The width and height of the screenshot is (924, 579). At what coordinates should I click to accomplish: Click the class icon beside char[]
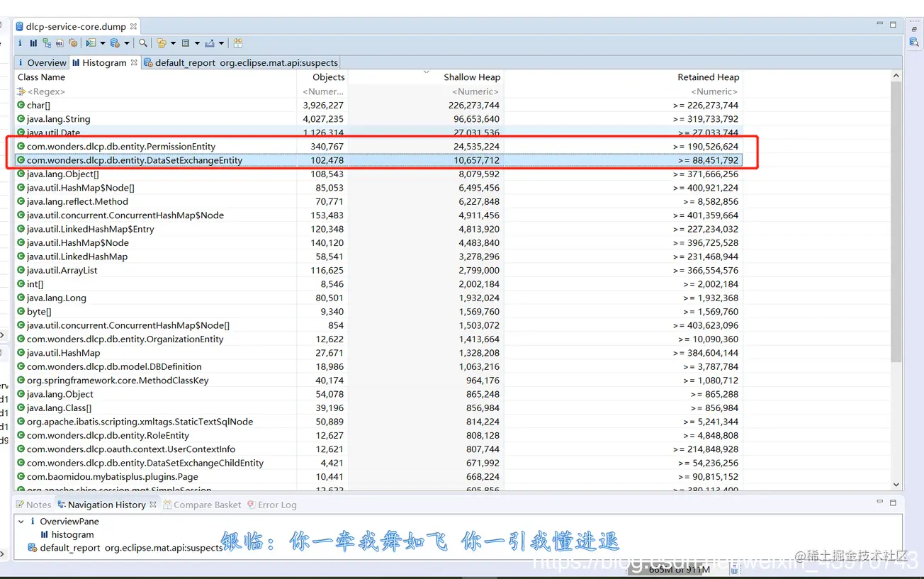(21, 106)
